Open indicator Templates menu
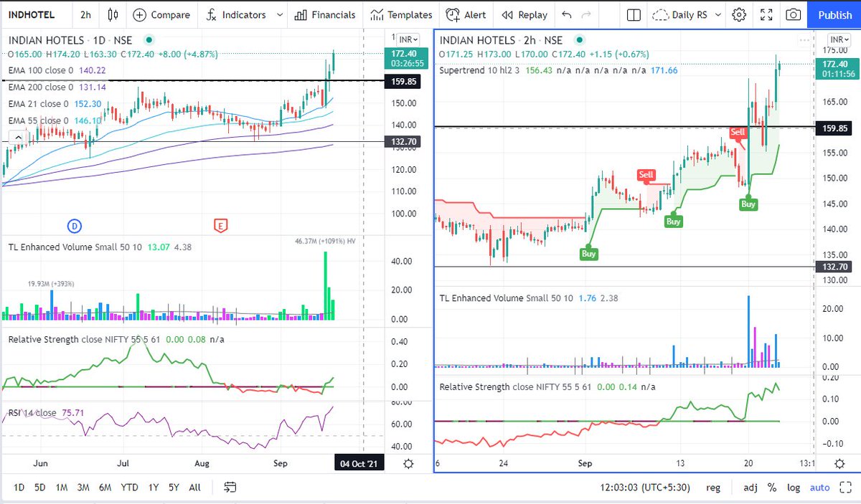861x504 pixels. pos(401,14)
